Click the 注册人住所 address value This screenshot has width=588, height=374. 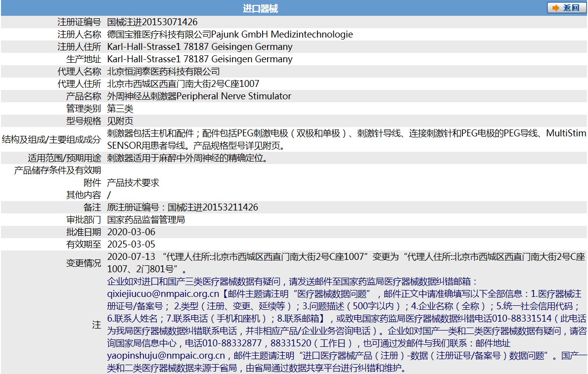200,47
